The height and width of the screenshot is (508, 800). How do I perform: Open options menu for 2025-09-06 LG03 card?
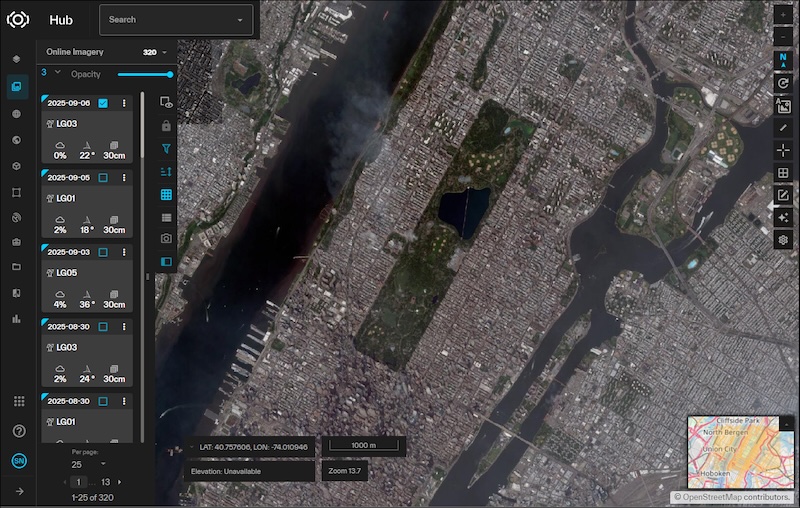point(124,103)
